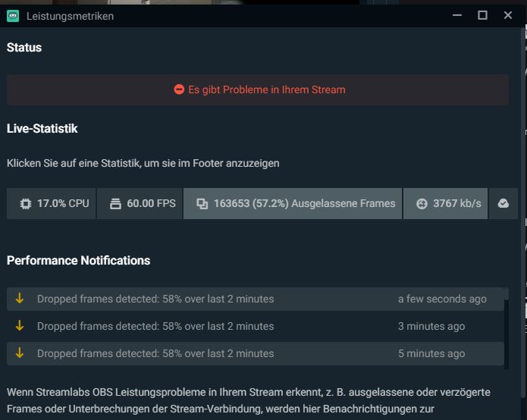Minimize the Leistungsmetriken window
Viewport: 527px width, 420px height.
pyautogui.click(x=456, y=15)
